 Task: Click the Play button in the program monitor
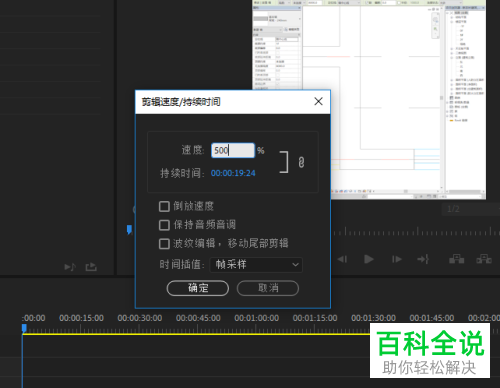(369, 259)
